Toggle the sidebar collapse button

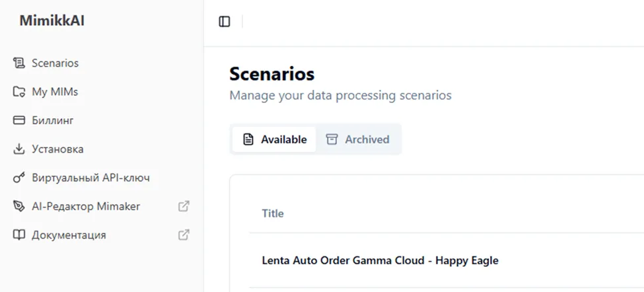pos(225,22)
